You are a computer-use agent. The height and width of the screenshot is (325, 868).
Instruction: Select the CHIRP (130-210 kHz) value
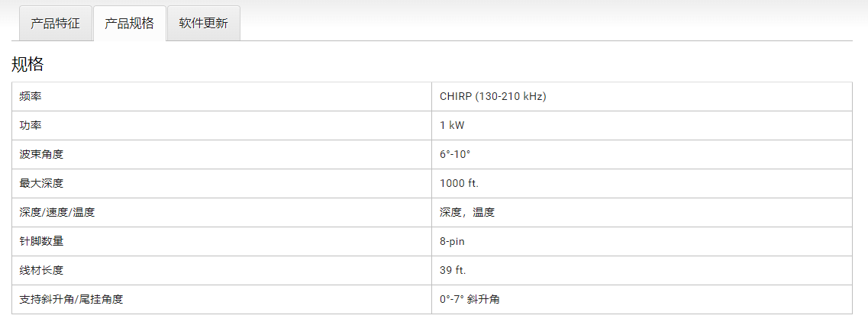click(x=492, y=97)
